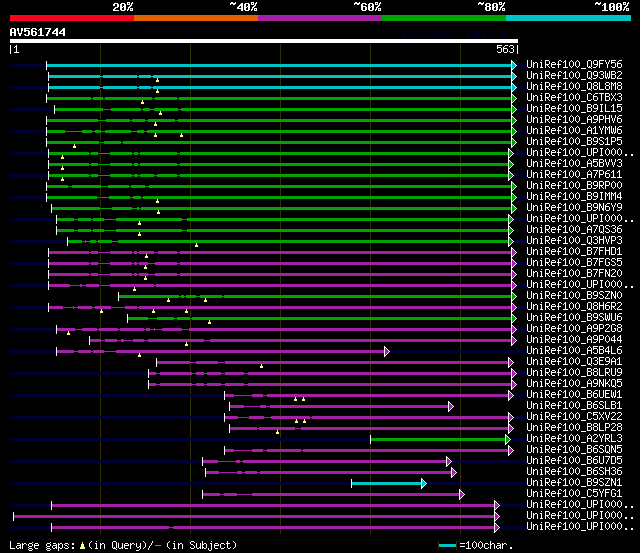Open the UniRef100_B9IL15 entry
Screen dimensions: 640x553
tap(574, 109)
